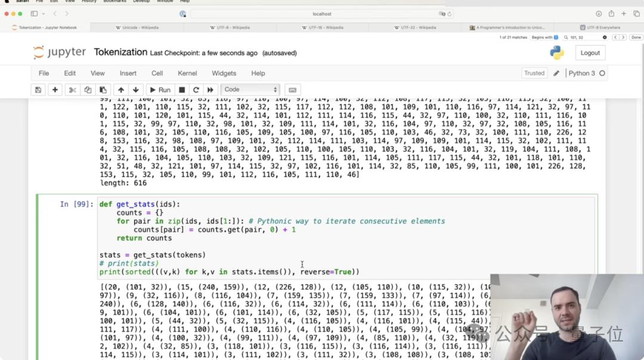644x360 pixels.
Task: Interrupt the kernel with the stop icon
Action: (182, 90)
